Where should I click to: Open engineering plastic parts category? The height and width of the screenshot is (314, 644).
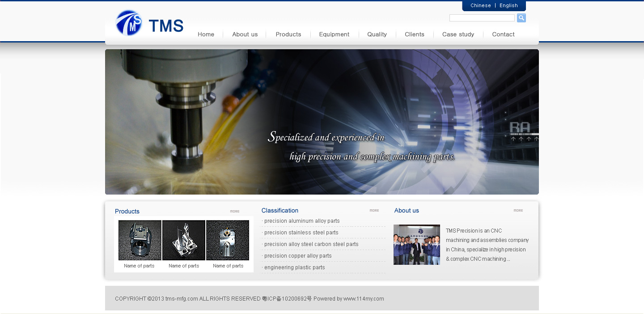point(294,267)
